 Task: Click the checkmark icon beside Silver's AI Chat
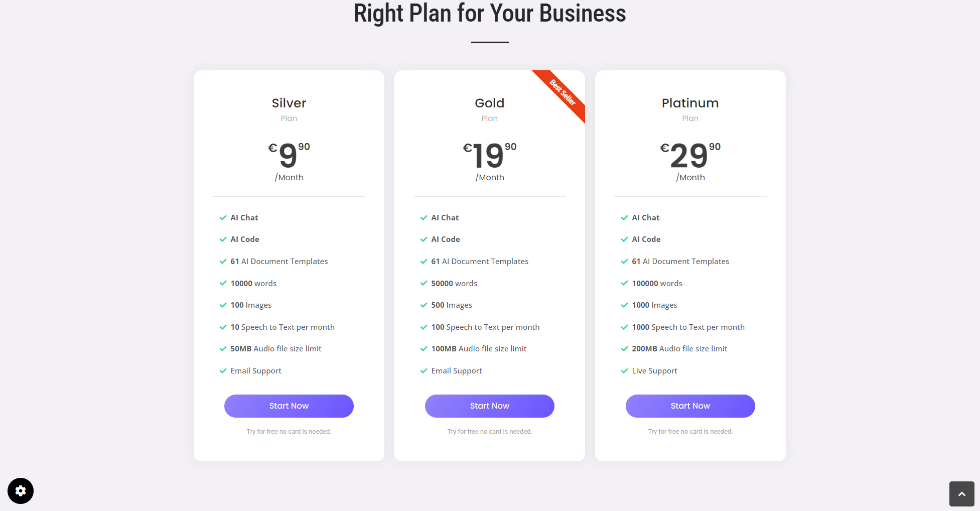223,217
